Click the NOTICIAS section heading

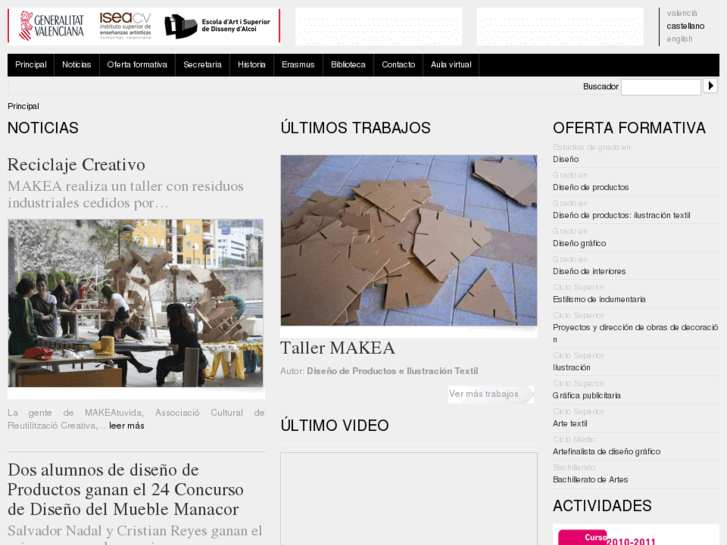point(43,128)
